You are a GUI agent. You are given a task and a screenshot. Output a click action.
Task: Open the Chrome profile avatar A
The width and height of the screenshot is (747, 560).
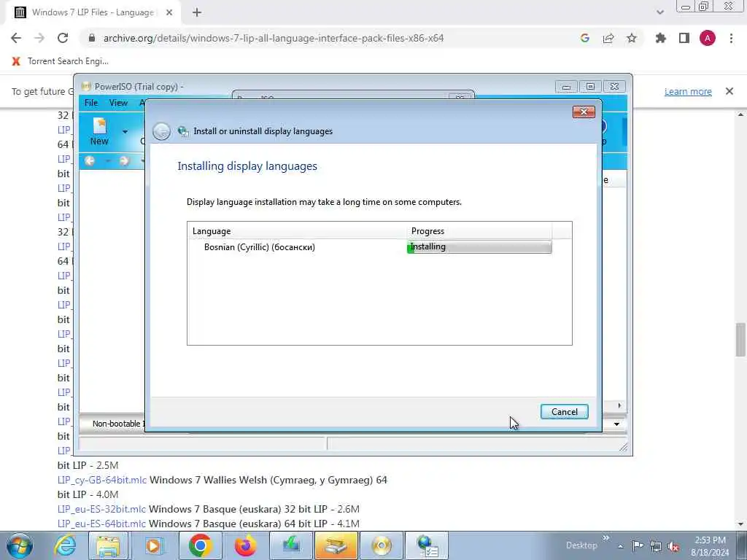click(708, 38)
